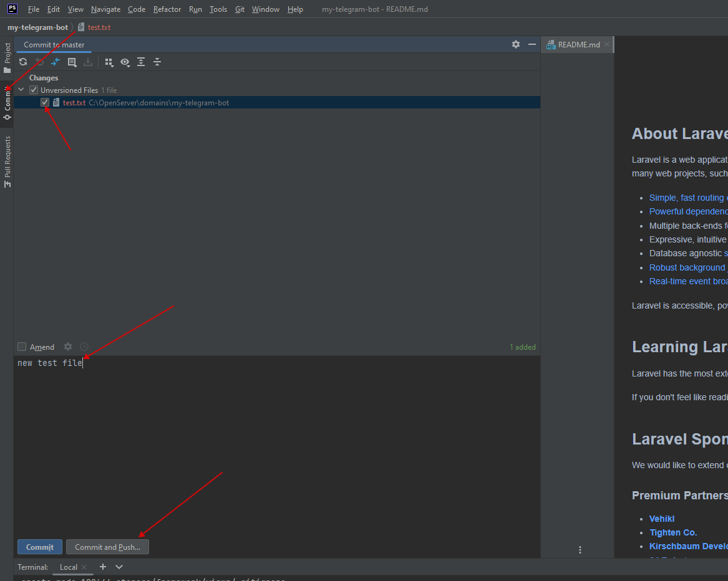Click the '1 added' status text
728x581 pixels.
pos(523,347)
